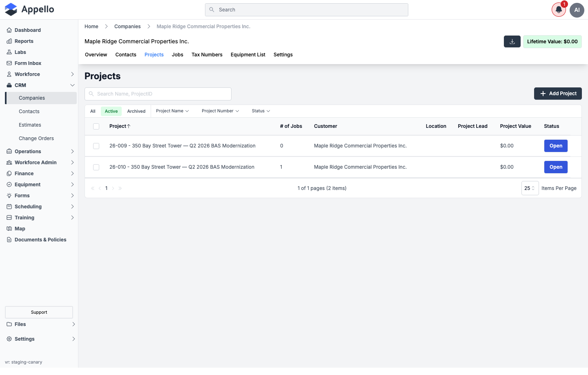Click Lifetime Value: $0.00 badge

click(x=552, y=42)
